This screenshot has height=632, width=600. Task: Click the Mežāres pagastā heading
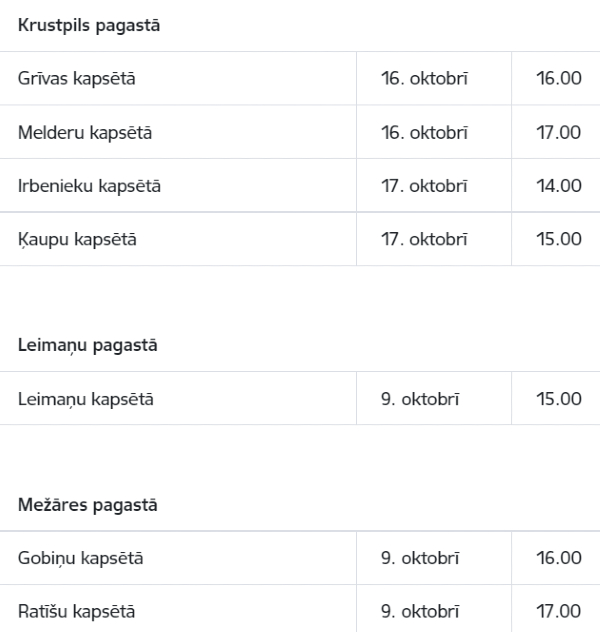87,505
